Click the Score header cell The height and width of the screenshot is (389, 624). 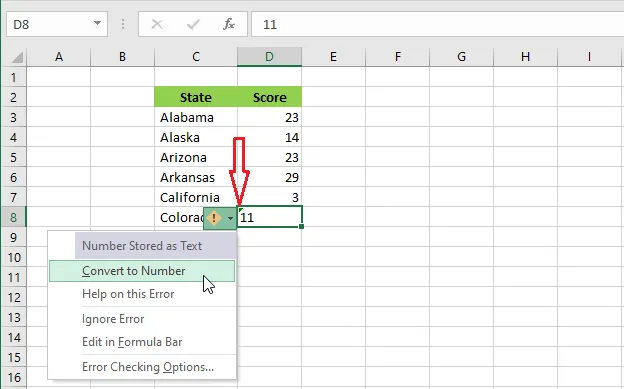pos(270,97)
